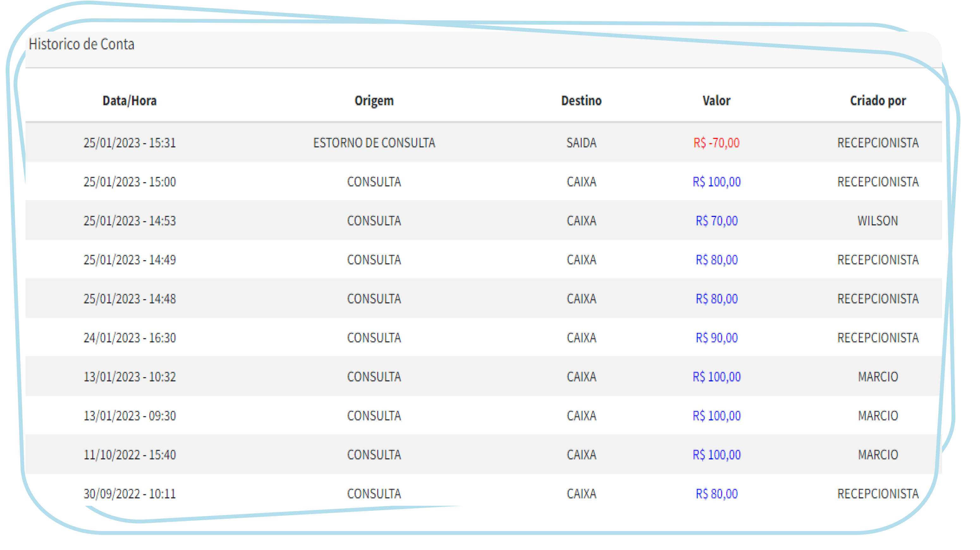
Task: Click the date 30/09/2022 - 10:11
Action: tap(129, 494)
